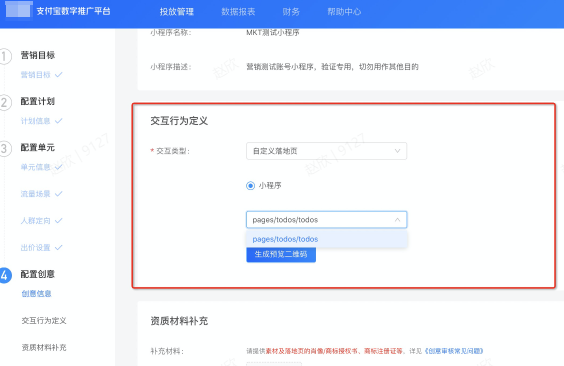Click the 支付宝数字推广平台 title
Image resolution: width=564 pixels, height=366 pixels.
point(73,11)
